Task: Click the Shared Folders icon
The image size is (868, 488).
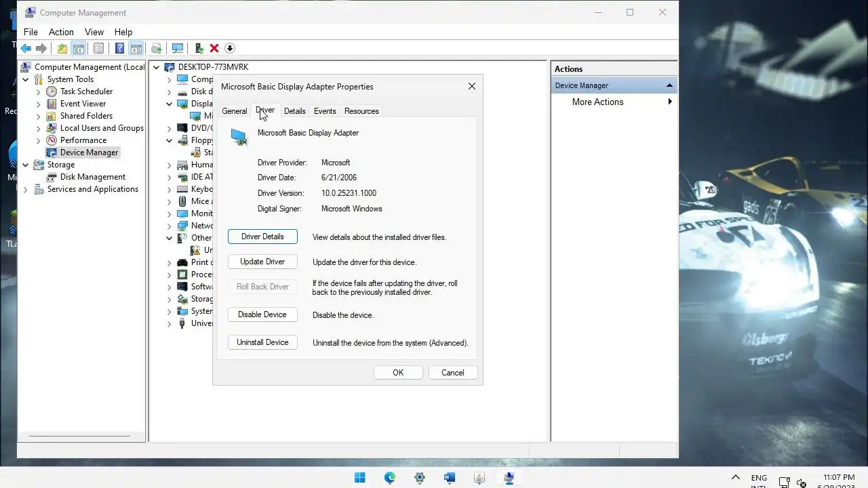Action: click(52, 116)
